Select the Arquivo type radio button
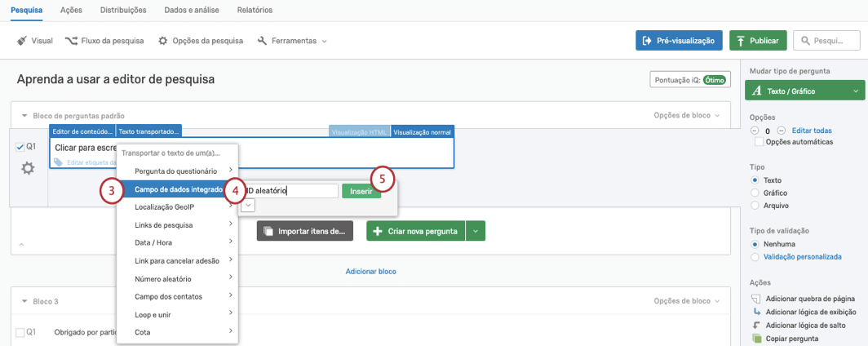This screenshot has height=346, width=868. tap(754, 206)
